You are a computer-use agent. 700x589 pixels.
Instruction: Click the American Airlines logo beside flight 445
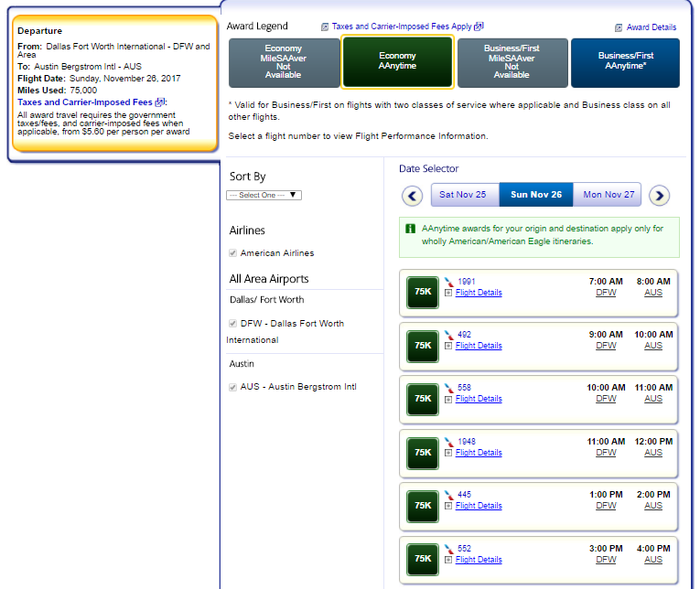pos(448,495)
